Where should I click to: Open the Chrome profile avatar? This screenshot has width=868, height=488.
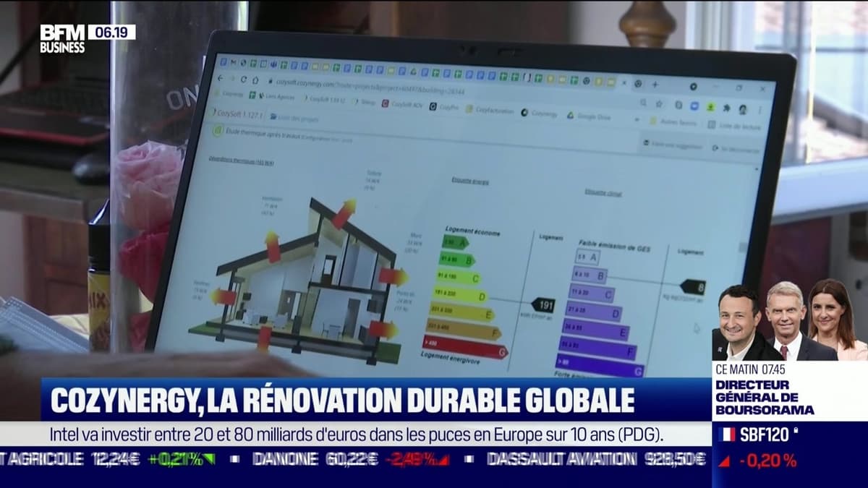pos(742,109)
